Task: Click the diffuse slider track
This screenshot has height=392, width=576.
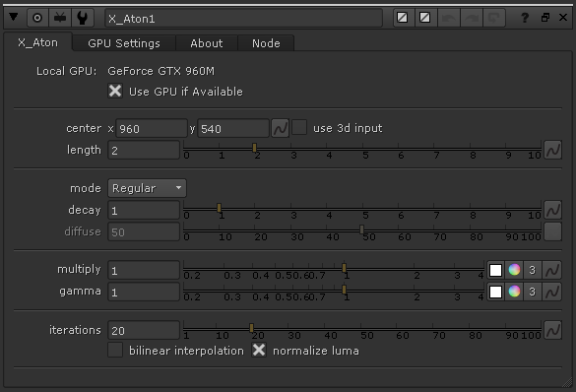Action: click(x=361, y=230)
